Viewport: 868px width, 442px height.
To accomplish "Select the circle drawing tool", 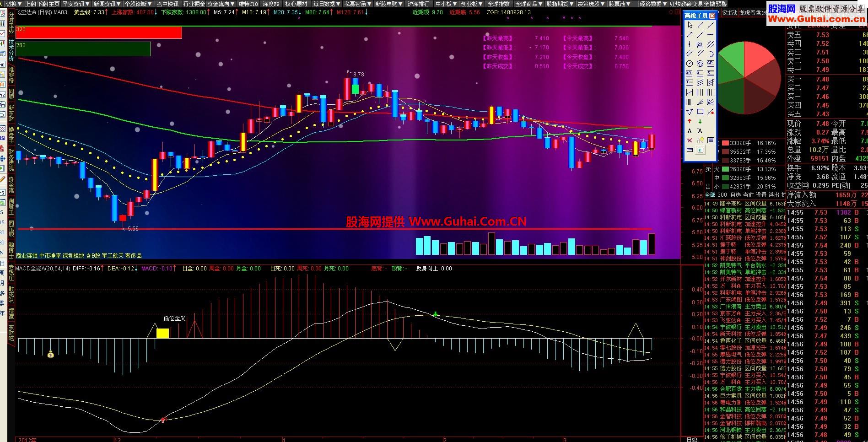I will (x=690, y=64).
